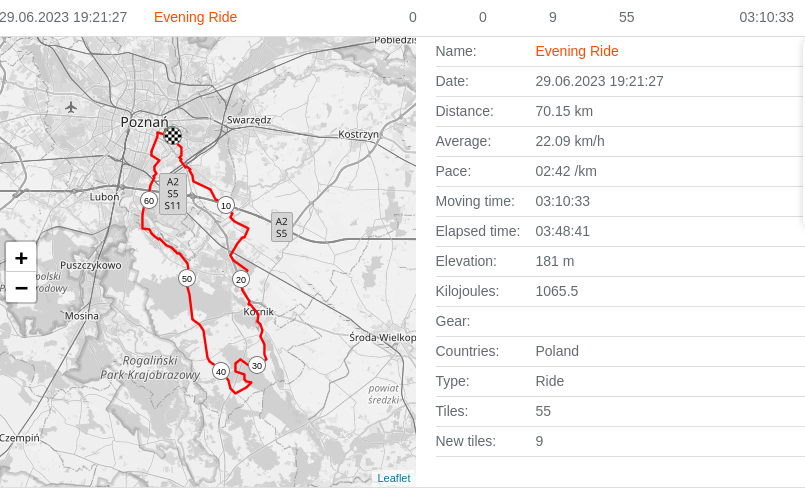Open the Leaflet attribution link

point(393,478)
